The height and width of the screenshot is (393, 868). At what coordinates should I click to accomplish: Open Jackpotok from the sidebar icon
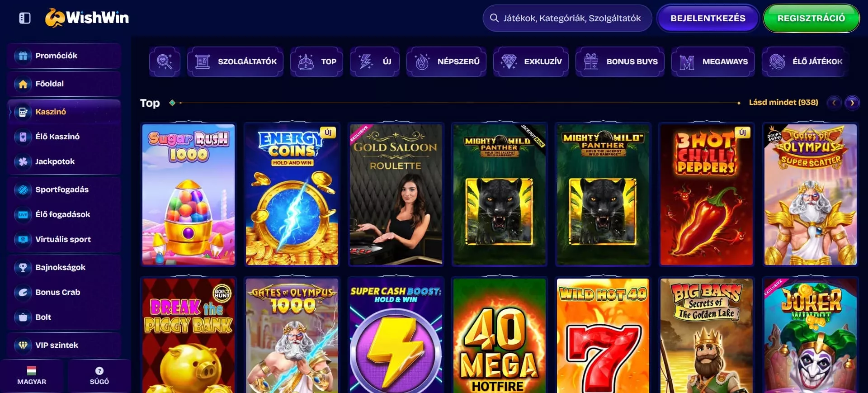click(x=23, y=161)
